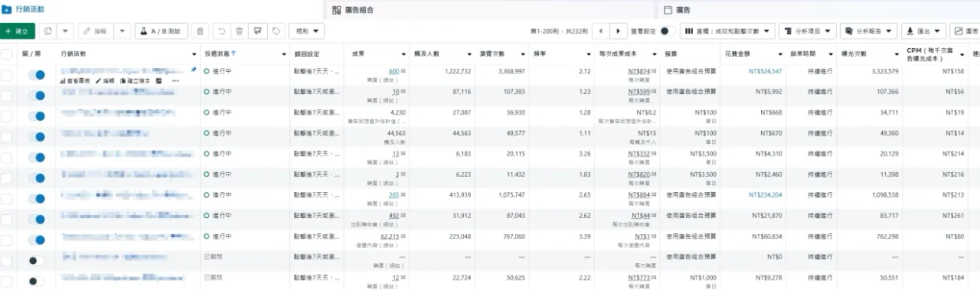The width and height of the screenshot is (980, 290).
Task: Turn on the campaign with NT$0 spent
Action: [36, 260]
